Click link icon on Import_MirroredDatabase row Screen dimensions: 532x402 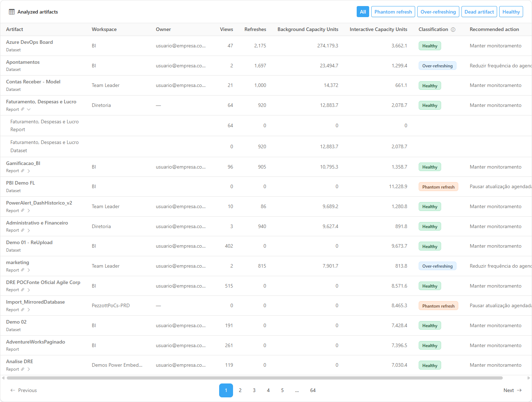[x=22, y=310]
